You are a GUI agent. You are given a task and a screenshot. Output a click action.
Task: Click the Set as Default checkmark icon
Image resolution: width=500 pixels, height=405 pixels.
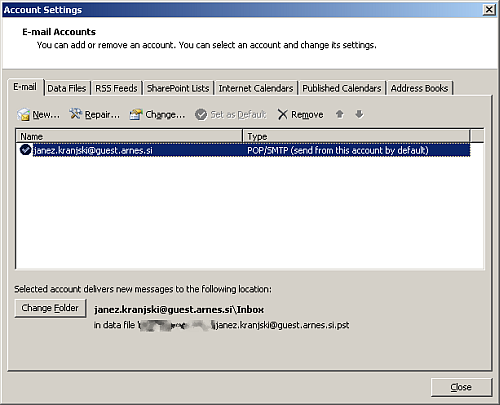(x=201, y=115)
